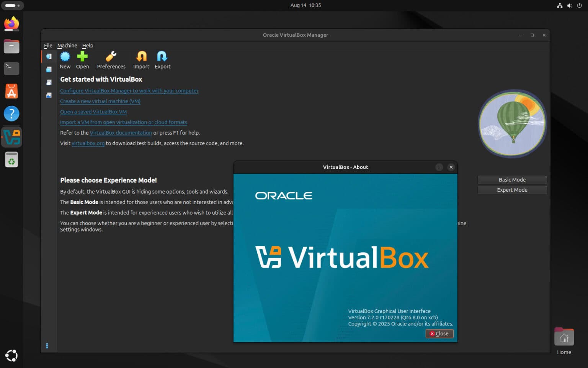Switch to Expert Mode
Screen dimensions: 588x368
[x=512, y=190]
